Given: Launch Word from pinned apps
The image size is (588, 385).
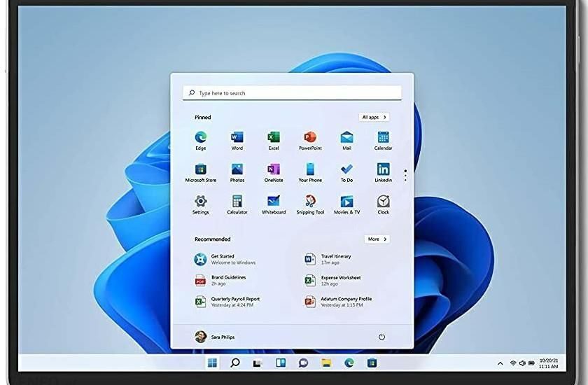Looking at the screenshot, I should pyautogui.click(x=237, y=141).
